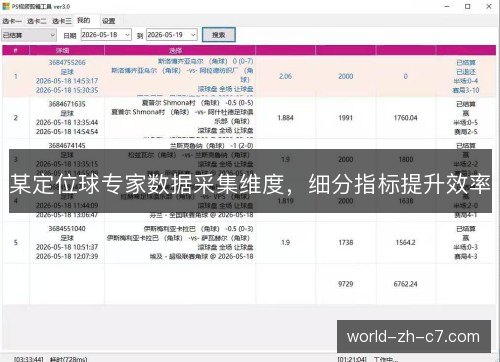Click the total stake 9729
500x362 pixels.
tap(346, 284)
